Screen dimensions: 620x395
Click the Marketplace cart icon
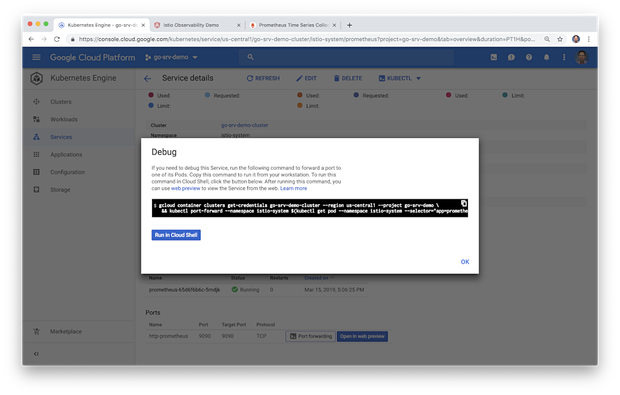click(x=36, y=331)
